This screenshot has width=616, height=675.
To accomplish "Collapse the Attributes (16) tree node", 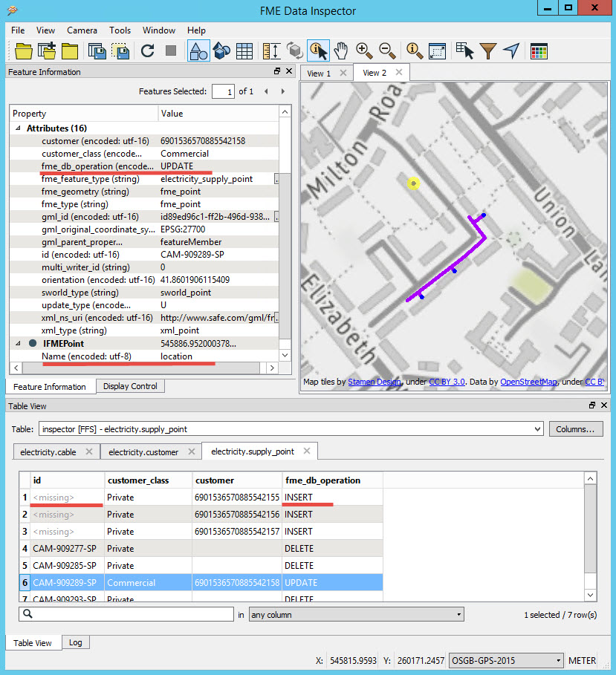I will pyautogui.click(x=19, y=128).
